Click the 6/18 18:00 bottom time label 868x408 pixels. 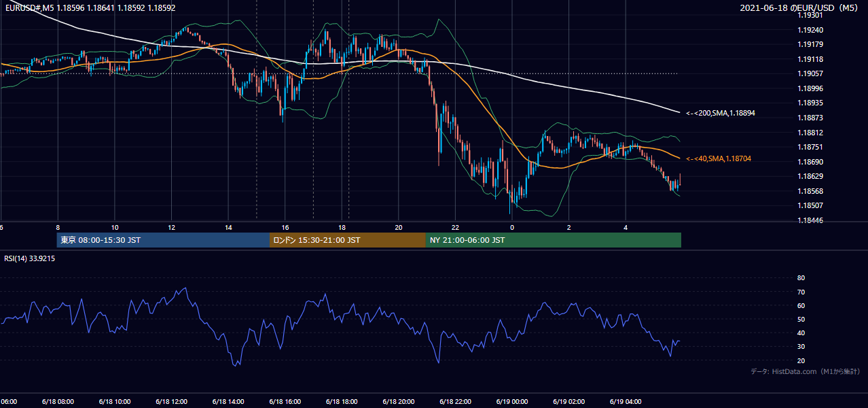(x=342, y=401)
